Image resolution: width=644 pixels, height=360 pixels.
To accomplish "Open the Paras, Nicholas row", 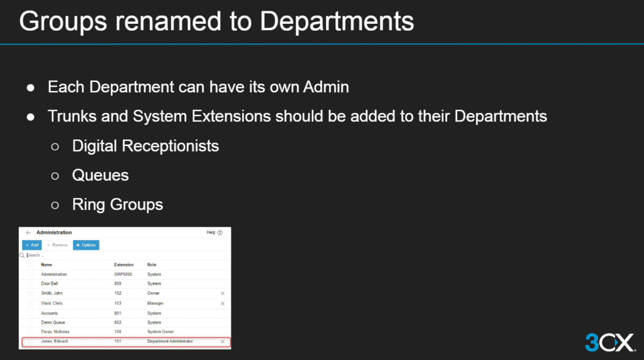I will 54,332.
